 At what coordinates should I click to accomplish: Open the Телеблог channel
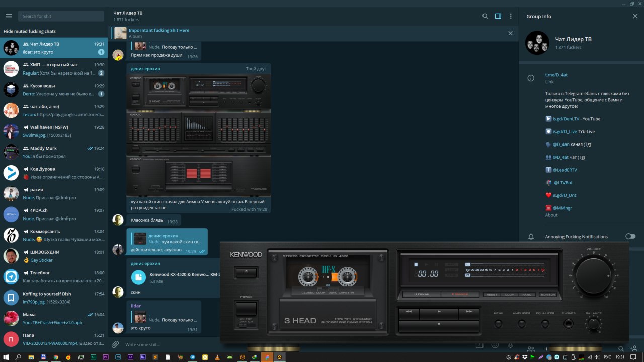tap(54, 277)
